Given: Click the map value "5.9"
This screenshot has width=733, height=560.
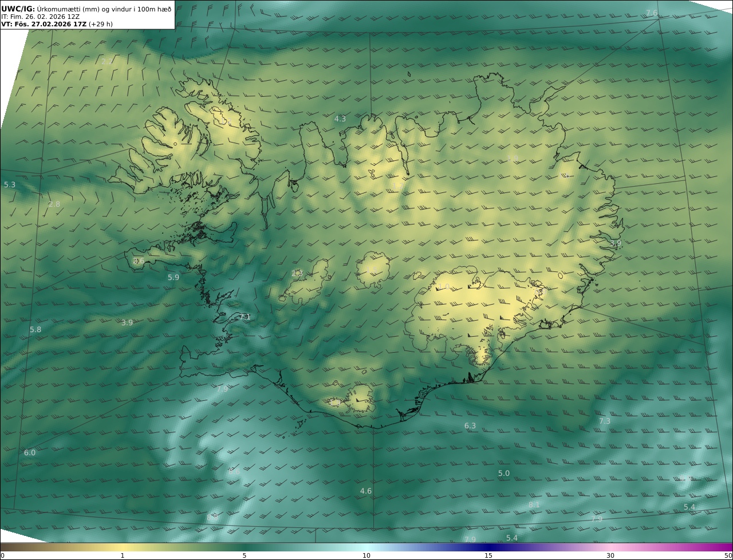Looking at the screenshot, I should coord(174,277).
